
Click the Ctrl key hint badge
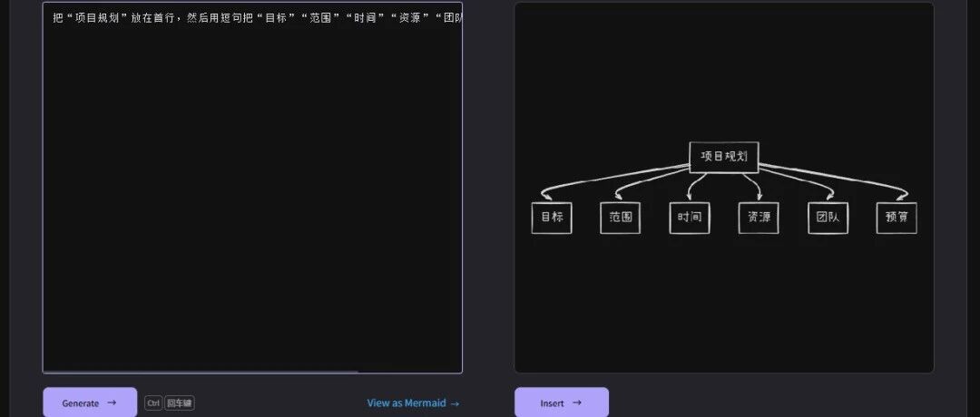(153, 403)
